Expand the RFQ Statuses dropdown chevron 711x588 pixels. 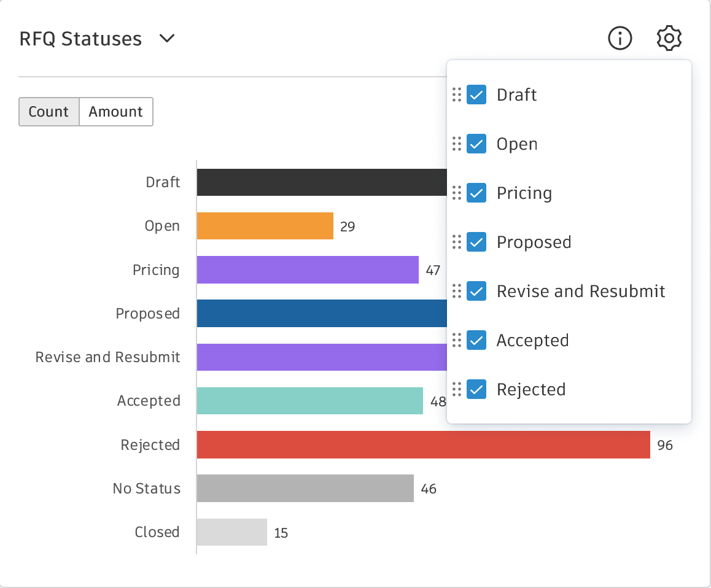tap(166, 39)
